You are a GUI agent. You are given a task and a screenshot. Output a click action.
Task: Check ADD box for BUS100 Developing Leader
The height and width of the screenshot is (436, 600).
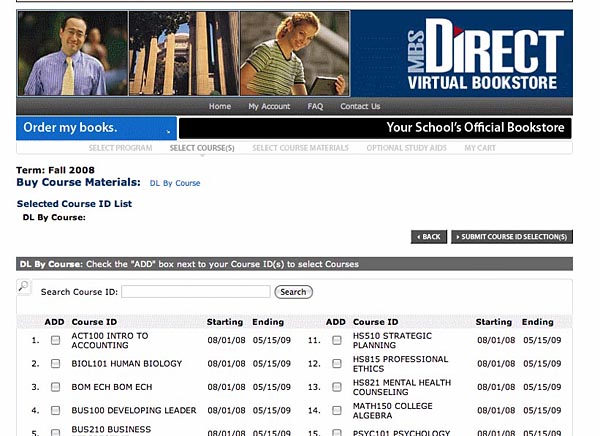pos(55,410)
